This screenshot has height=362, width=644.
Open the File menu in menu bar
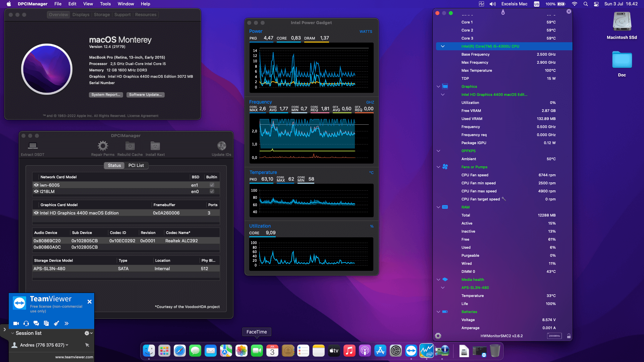pyautogui.click(x=58, y=4)
